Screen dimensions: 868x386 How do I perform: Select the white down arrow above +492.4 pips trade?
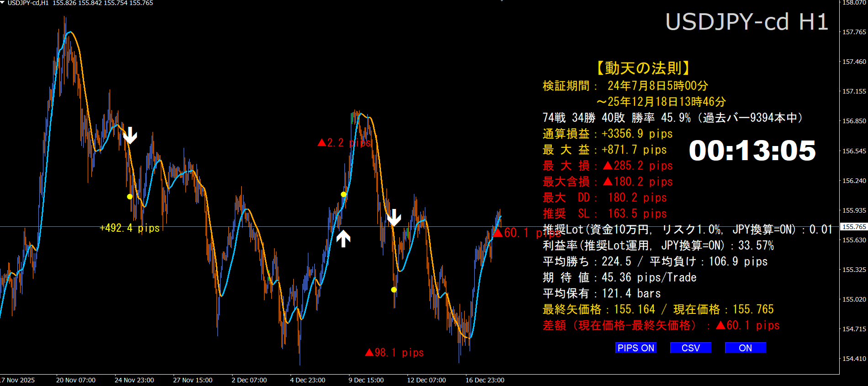click(x=130, y=136)
